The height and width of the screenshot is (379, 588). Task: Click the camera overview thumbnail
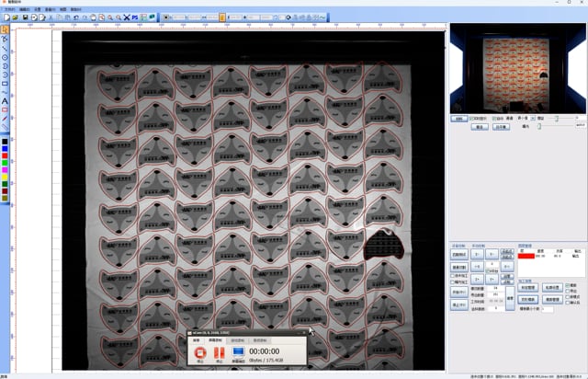(x=518, y=68)
